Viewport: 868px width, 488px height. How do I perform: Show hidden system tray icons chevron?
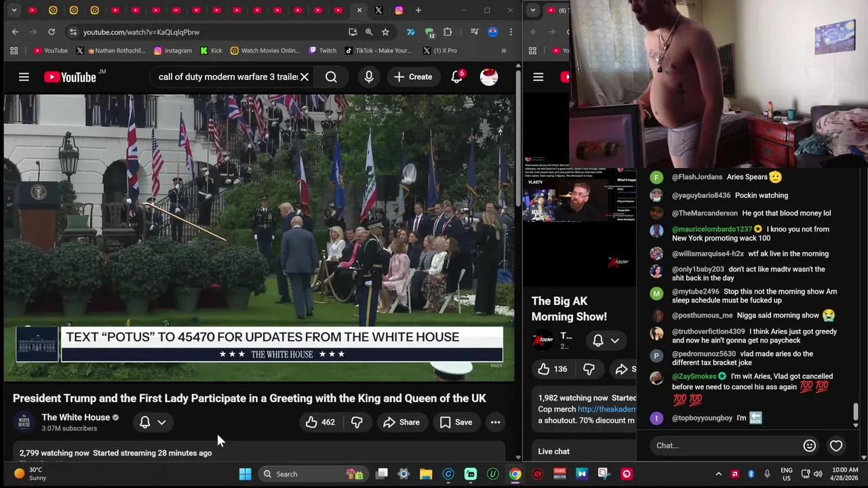718,474
